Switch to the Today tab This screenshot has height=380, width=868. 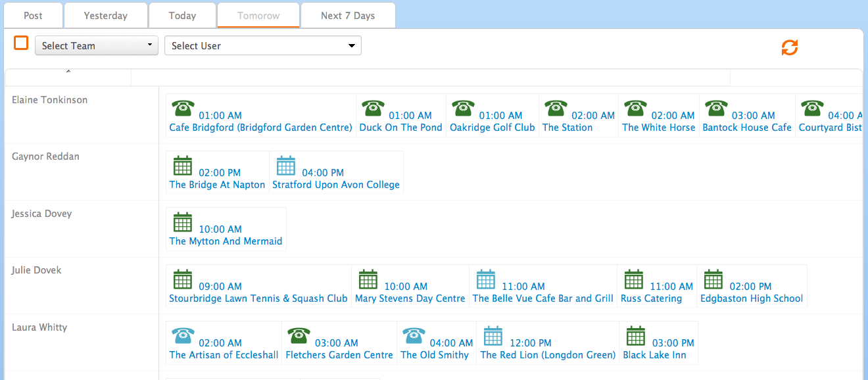coord(182,15)
